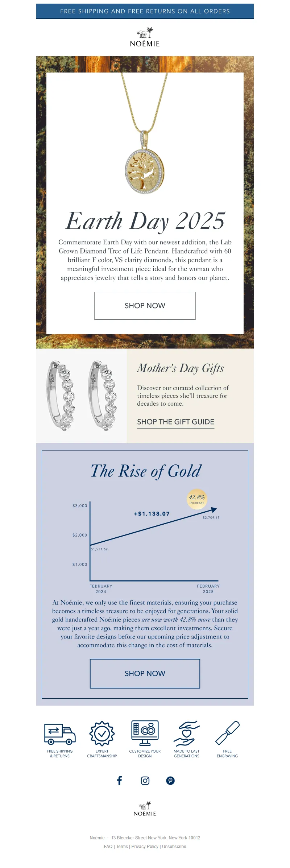
Task: Open the Terms footer link
Action: [x=122, y=847]
